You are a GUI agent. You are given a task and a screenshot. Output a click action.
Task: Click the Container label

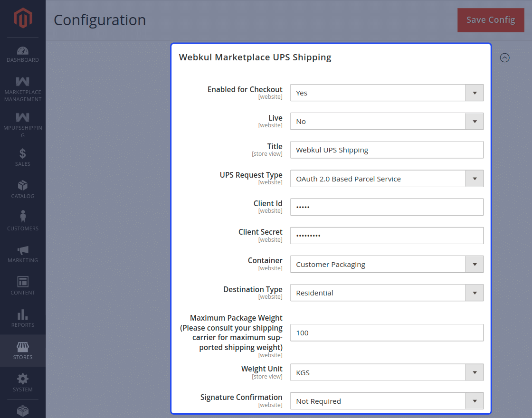point(265,260)
